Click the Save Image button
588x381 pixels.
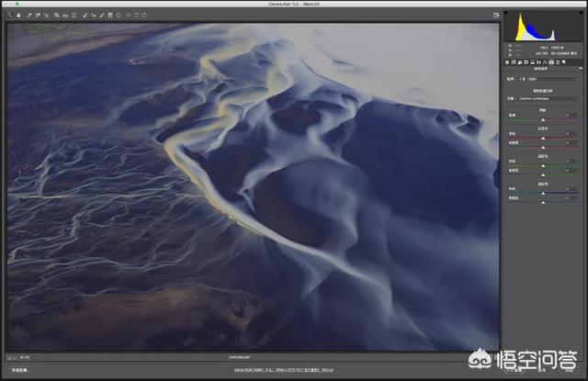click(20, 370)
